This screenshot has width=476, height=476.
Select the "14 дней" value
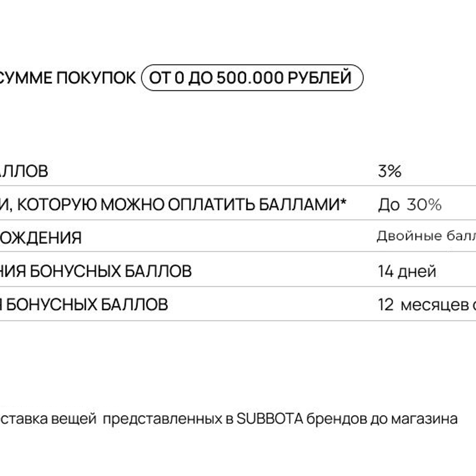(x=407, y=271)
